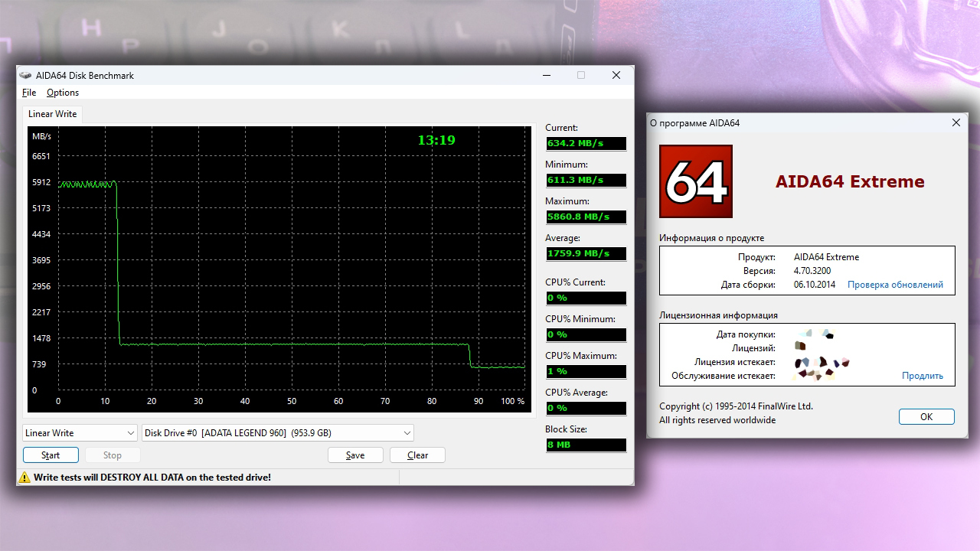The width and height of the screenshot is (980, 551).
Task: Click the CPU% Maximum value 1 %
Action: (x=586, y=372)
